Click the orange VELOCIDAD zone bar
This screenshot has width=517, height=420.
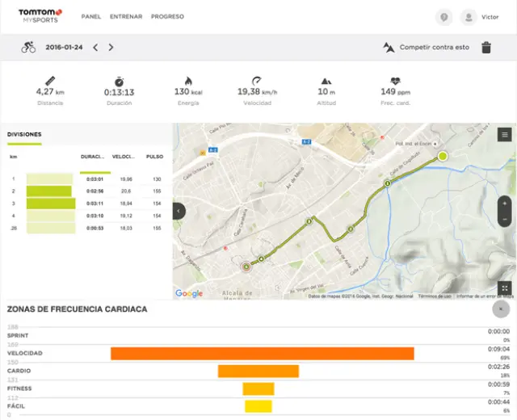click(x=262, y=353)
